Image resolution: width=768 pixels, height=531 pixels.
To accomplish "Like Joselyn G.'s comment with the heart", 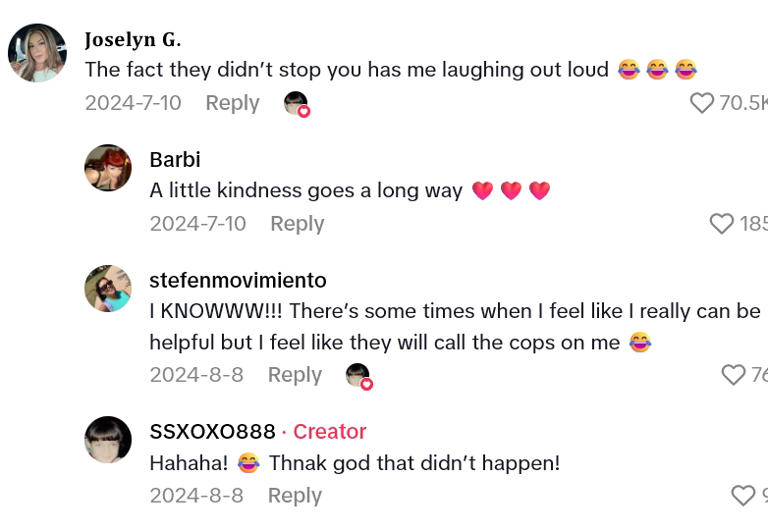I will click(702, 103).
